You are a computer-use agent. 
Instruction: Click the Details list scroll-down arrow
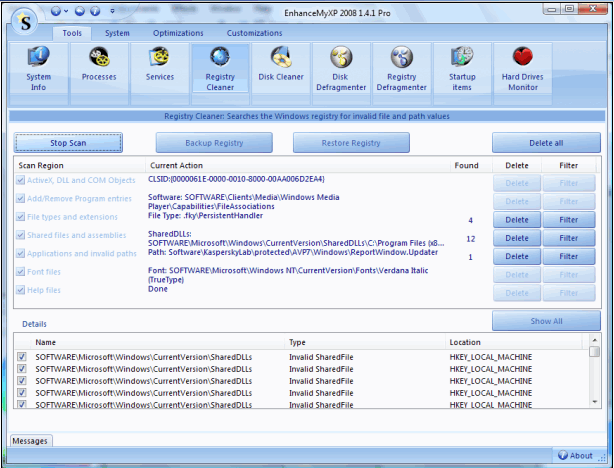point(594,402)
